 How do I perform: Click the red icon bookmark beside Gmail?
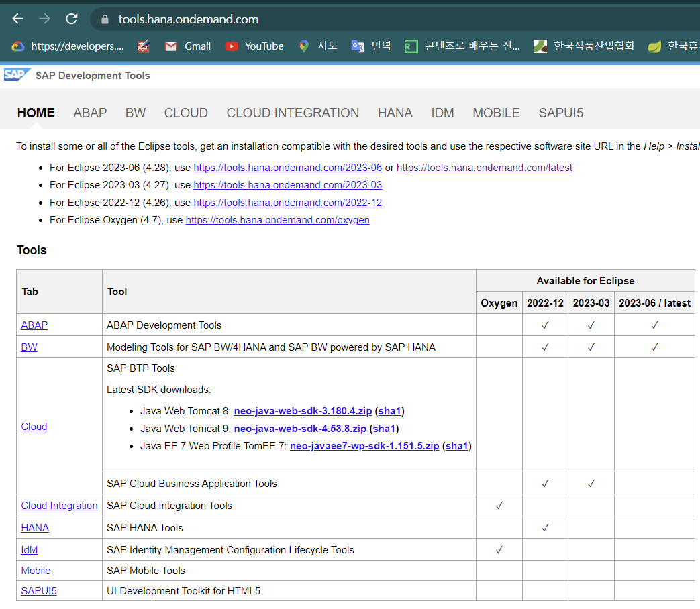(x=144, y=46)
